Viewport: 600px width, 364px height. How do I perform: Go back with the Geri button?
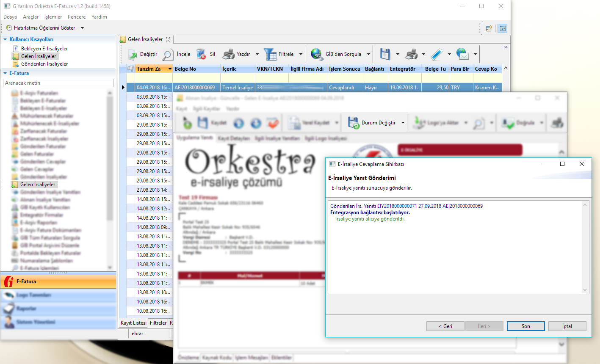click(445, 326)
